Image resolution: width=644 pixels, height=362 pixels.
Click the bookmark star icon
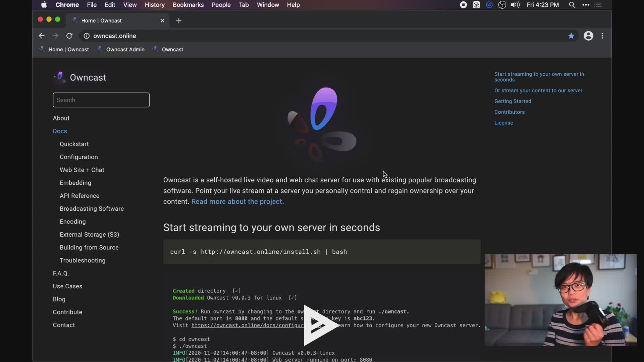coord(571,36)
